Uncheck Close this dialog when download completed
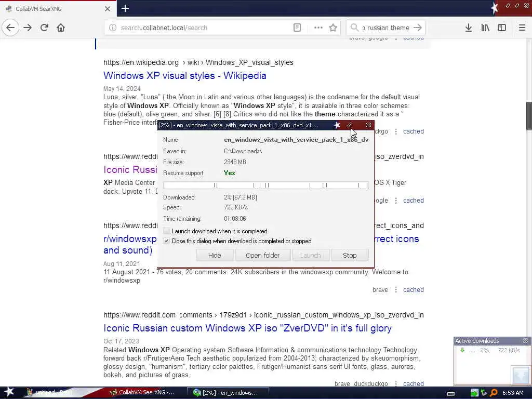The height and width of the screenshot is (399, 532). tap(166, 241)
